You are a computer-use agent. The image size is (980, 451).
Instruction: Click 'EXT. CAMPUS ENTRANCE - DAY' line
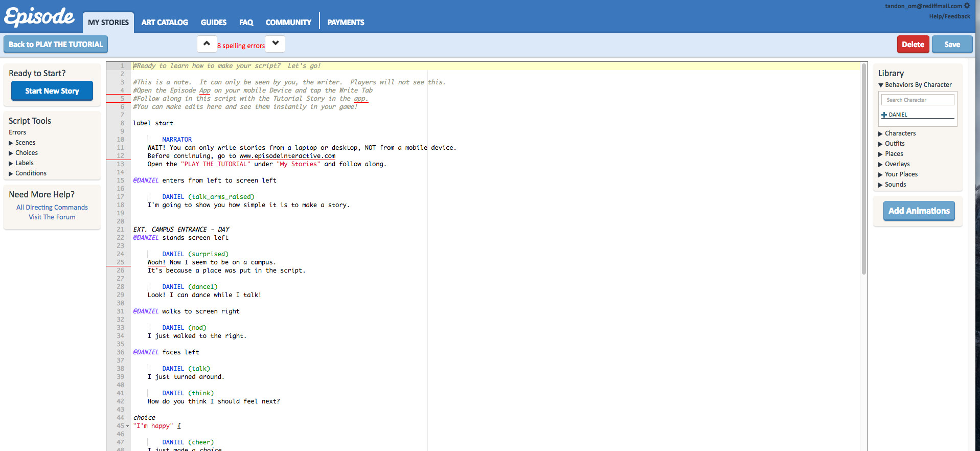[x=181, y=230]
